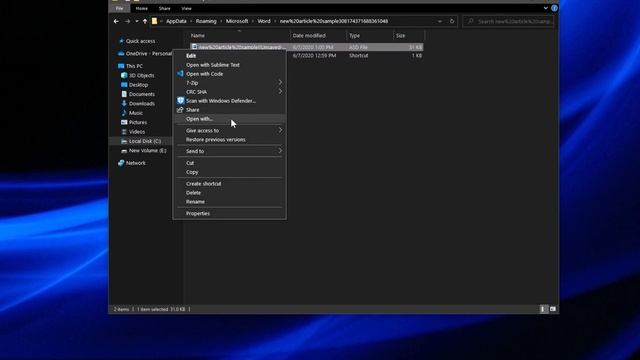Go up one folder level
Image resolution: width=640 pixels, height=360 pixels.
(x=145, y=21)
